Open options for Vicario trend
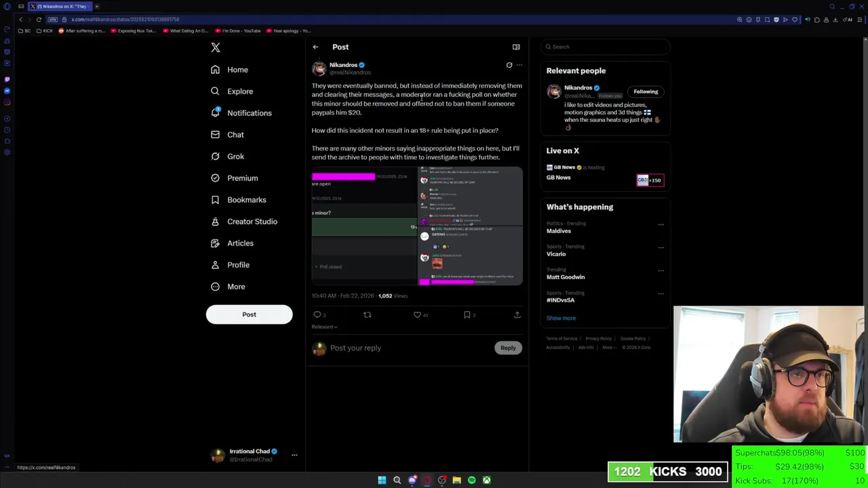868x488 pixels. click(x=661, y=247)
